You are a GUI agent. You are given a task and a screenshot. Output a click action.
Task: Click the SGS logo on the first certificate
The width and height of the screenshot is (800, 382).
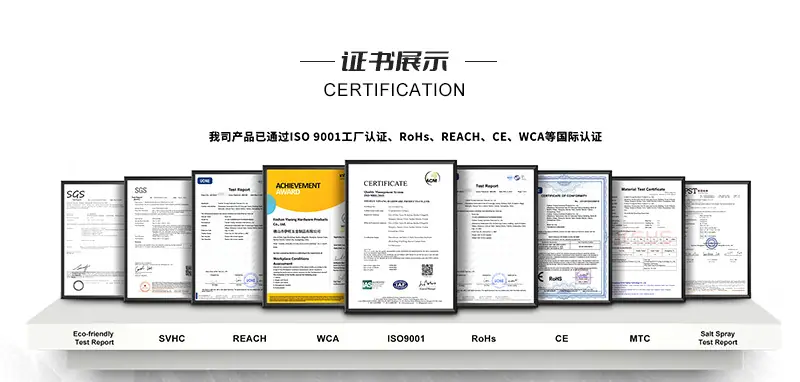(76, 194)
